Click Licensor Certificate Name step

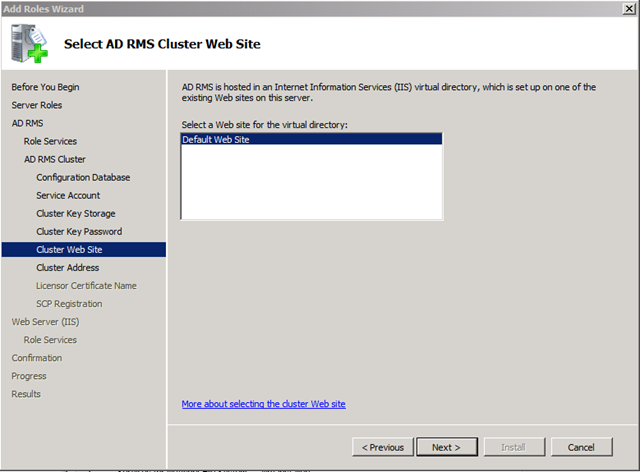click(87, 286)
